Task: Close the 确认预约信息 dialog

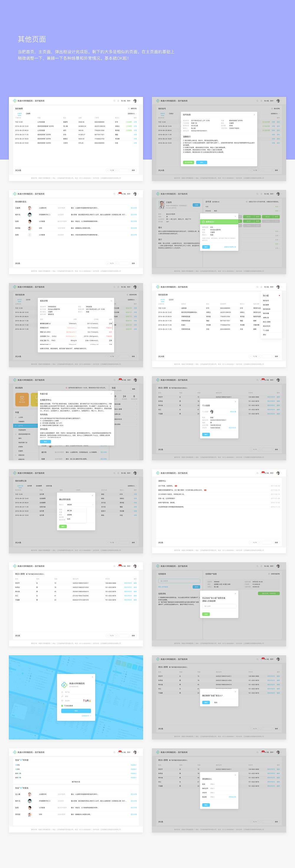Action: pyautogui.click(x=92, y=495)
